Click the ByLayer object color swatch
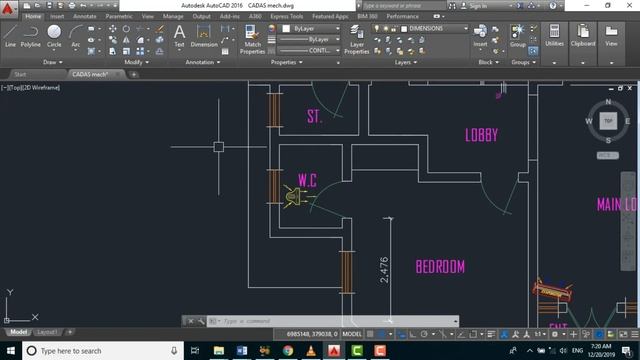Image resolution: width=640 pixels, height=360 pixels. pos(286,29)
